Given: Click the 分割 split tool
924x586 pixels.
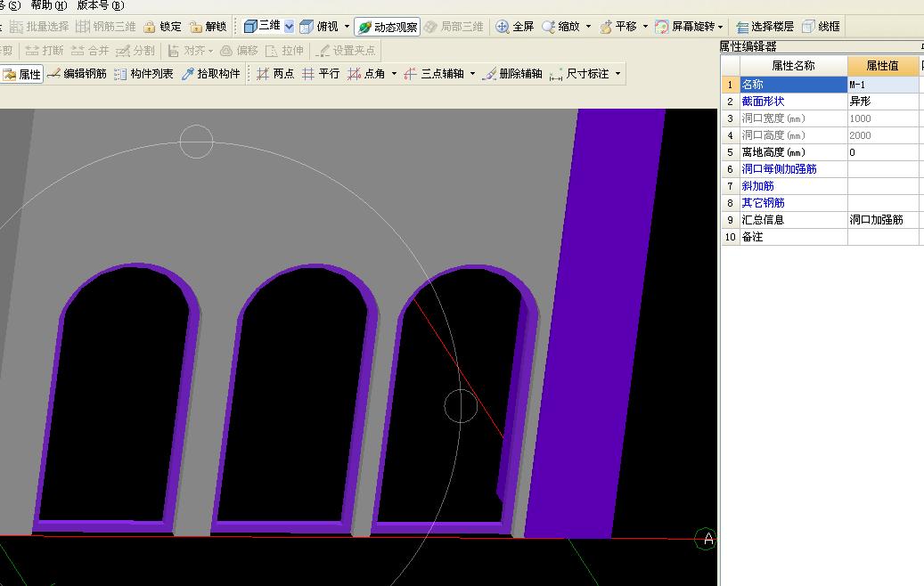Looking at the screenshot, I should click(135, 51).
